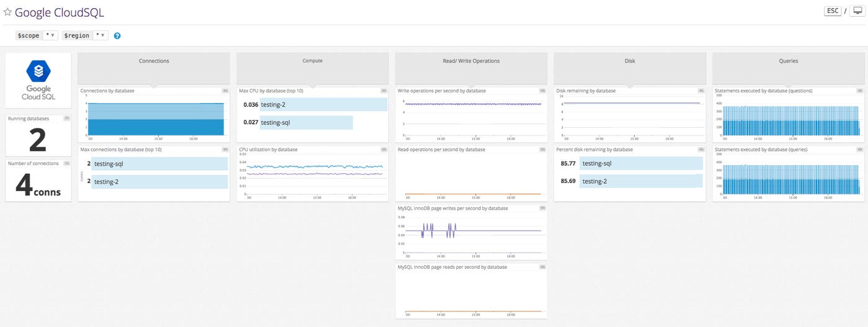Click the 4h badge on Statements executed (questions)
This screenshot has width=868, height=327.
(x=860, y=91)
